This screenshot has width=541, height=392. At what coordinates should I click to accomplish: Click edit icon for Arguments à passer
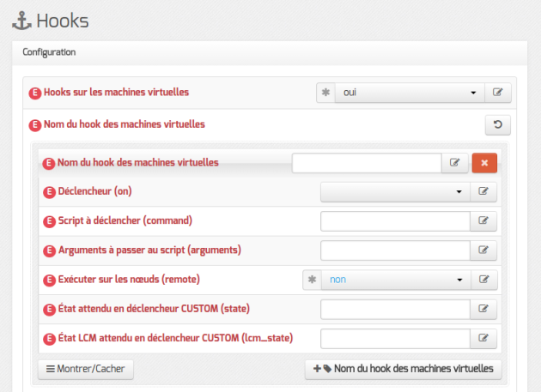pyautogui.click(x=483, y=250)
